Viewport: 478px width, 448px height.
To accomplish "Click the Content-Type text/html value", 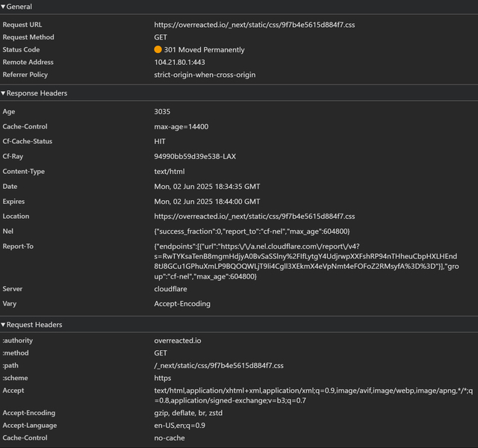I will pyautogui.click(x=170, y=172).
